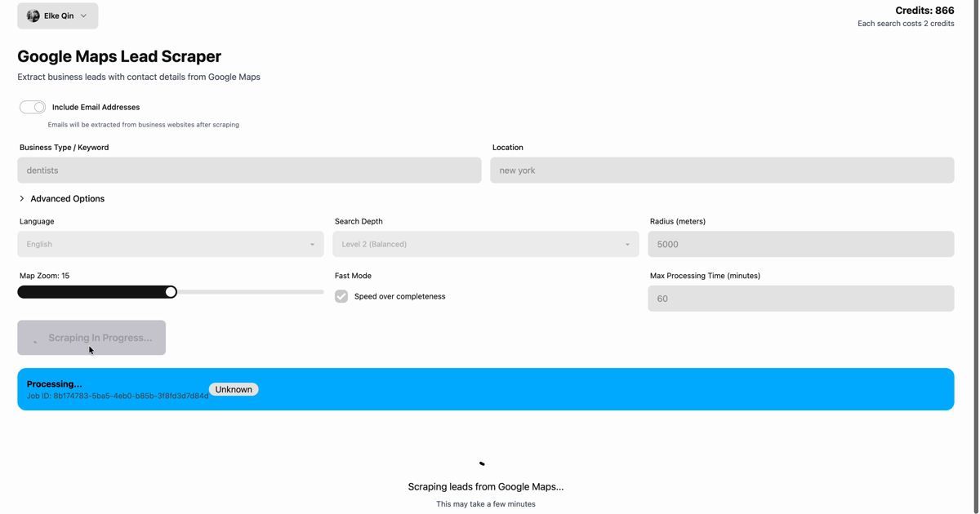Click the Scraping In Progress button
The width and height of the screenshot is (980, 514).
click(91, 338)
